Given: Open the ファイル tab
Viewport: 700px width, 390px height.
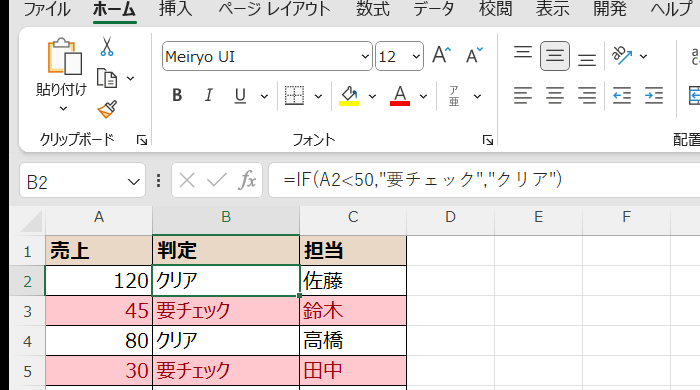Looking at the screenshot, I should click(x=46, y=8).
